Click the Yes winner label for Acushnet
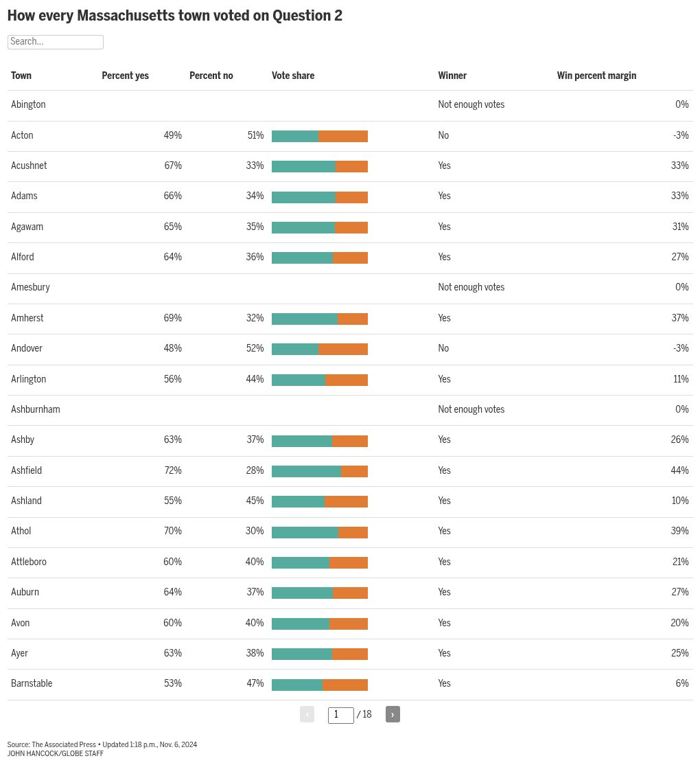This screenshot has height=765, width=700. 444,166
